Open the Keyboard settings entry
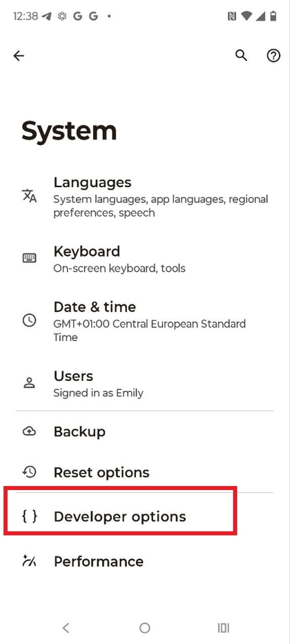The image size is (290, 644). coord(145,259)
